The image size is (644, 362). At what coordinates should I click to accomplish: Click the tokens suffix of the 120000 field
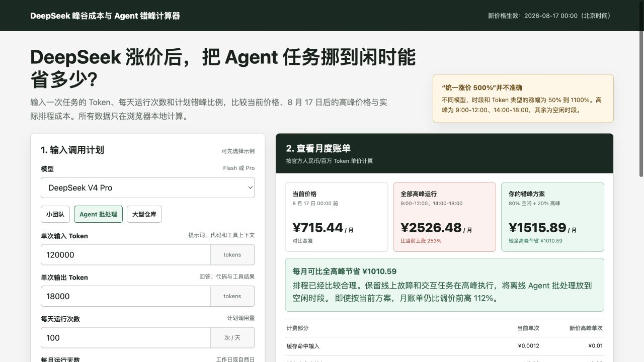[x=232, y=255]
